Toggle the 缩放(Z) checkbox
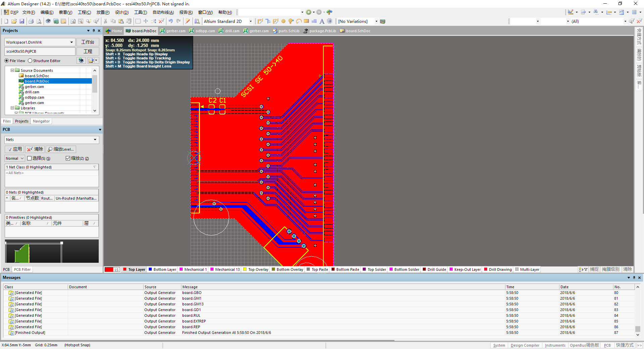This screenshot has width=644, height=349. (x=68, y=158)
